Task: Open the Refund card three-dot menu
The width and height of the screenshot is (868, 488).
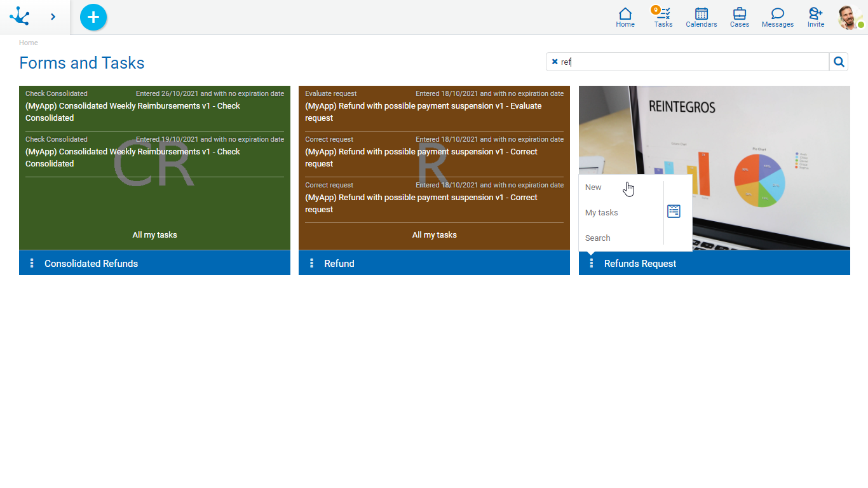Action: (311, 263)
